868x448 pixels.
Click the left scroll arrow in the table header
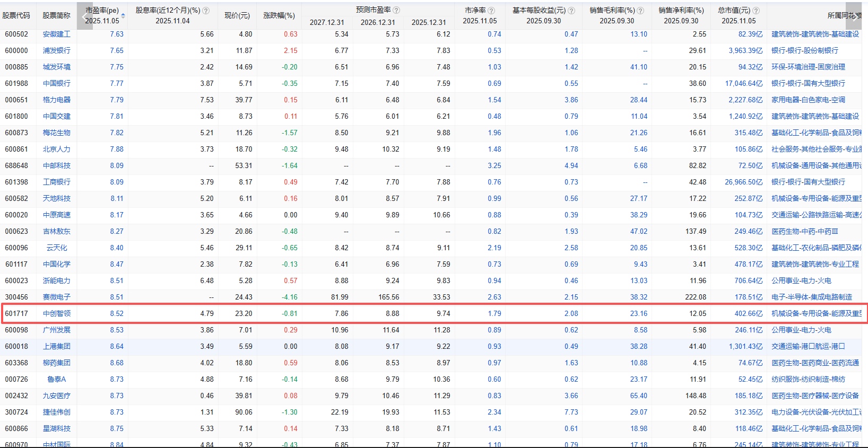coord(84,17)
